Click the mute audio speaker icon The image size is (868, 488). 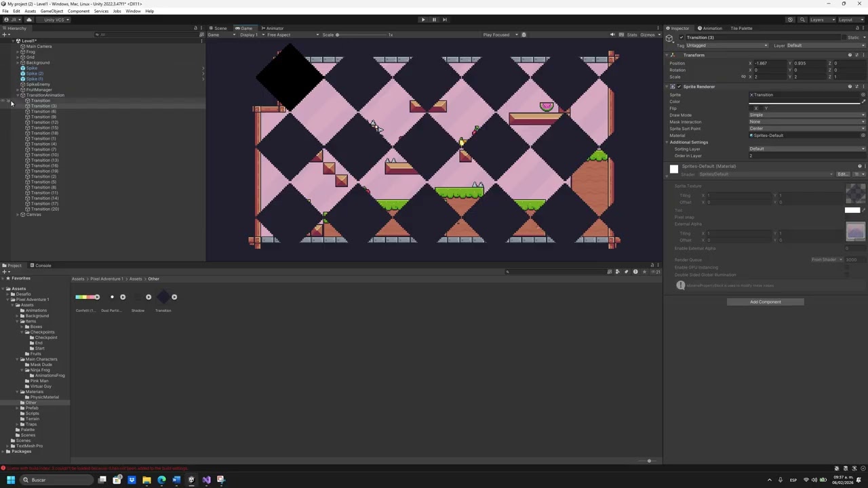coord(612,35)
